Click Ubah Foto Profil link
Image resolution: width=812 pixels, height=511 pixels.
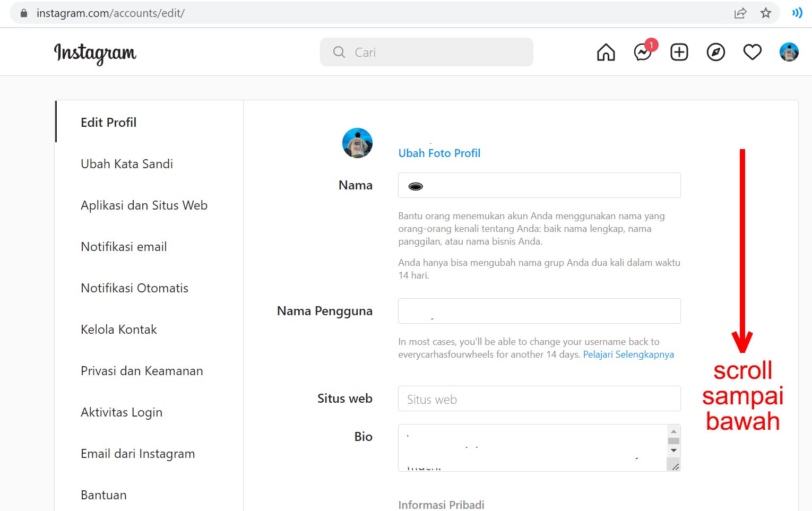click(x=439, y=153)
